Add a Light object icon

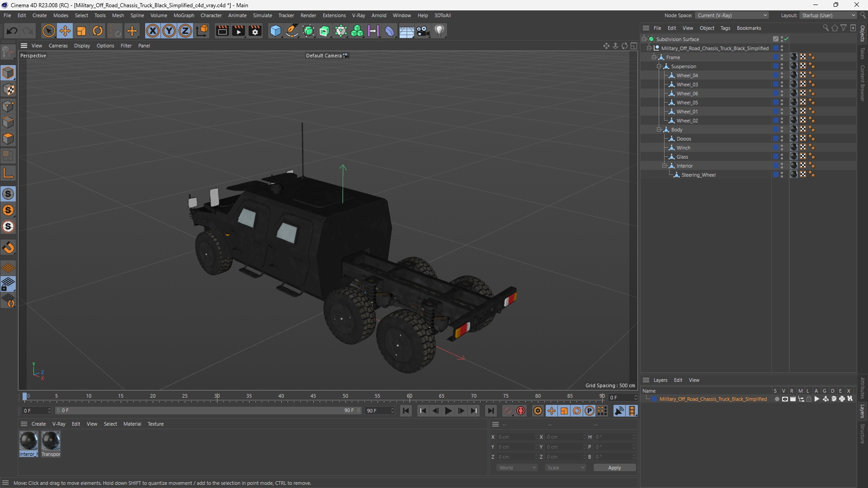(x=439, y=31)
